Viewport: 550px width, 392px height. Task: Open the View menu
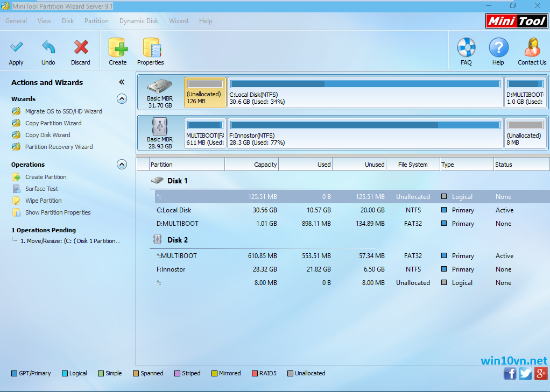[44, 21]
